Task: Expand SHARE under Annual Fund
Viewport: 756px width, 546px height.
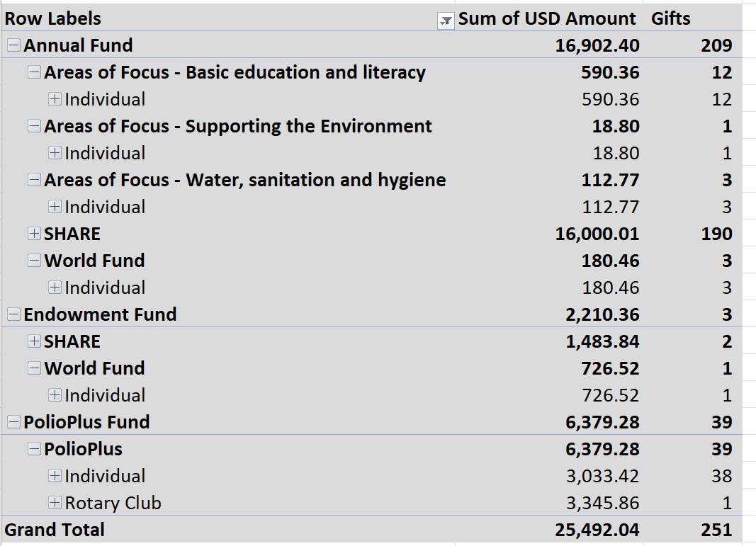Action: pos(34,234)
